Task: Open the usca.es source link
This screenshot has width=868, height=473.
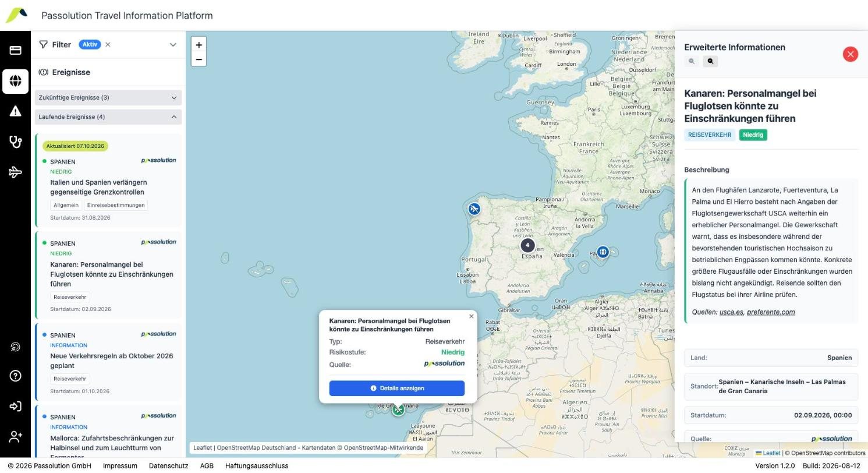Action: click(731, 312)
